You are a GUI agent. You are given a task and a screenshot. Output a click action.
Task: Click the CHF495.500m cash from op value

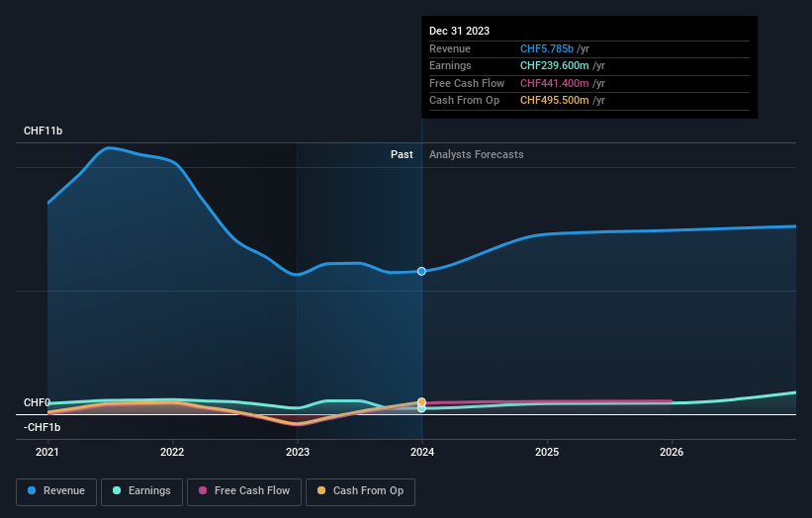click(554, 101)
